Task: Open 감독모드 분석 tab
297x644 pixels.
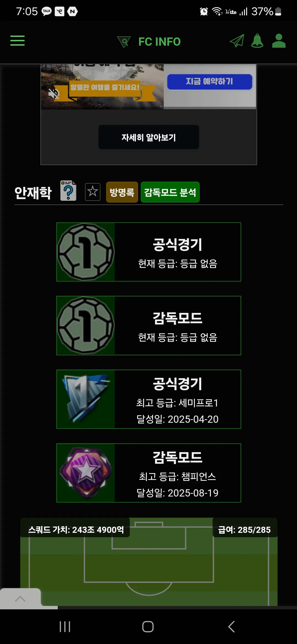Action: pos(170,192)
